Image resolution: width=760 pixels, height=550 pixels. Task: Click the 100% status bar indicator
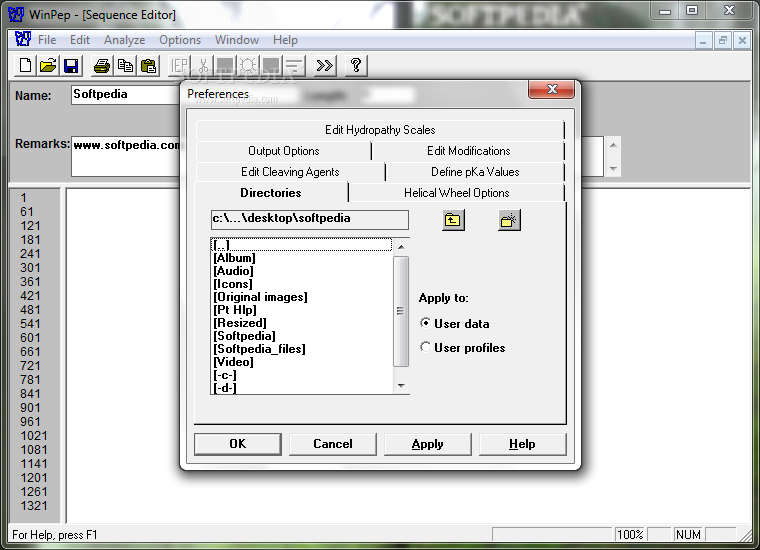tap(629, 534)
